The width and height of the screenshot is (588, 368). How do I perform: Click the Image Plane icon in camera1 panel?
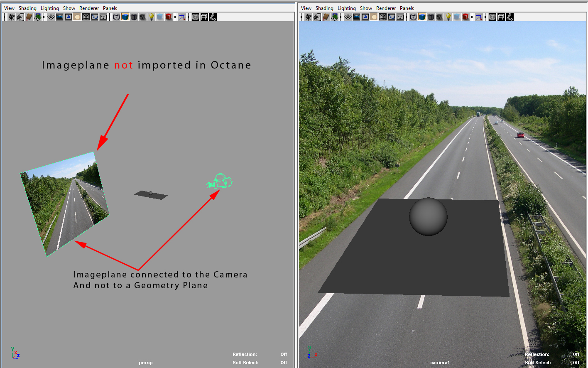coord(335,17)
